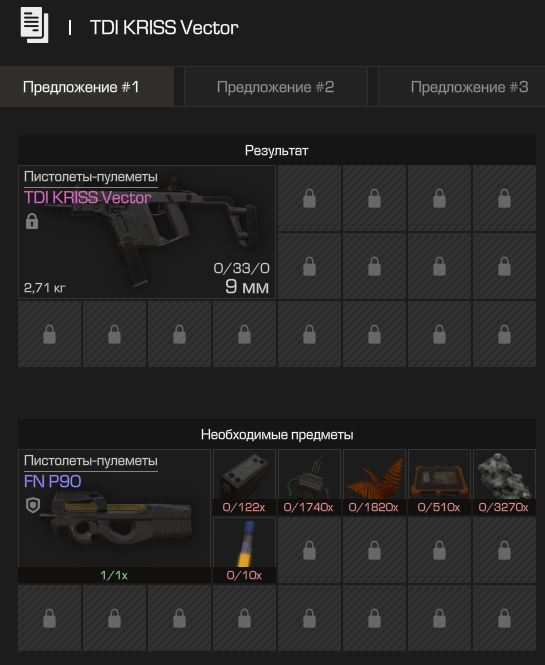Viewport: 545px width, 665px height.
Task: Select the Предложение #1 tab
Action: [x=87, y=87]
